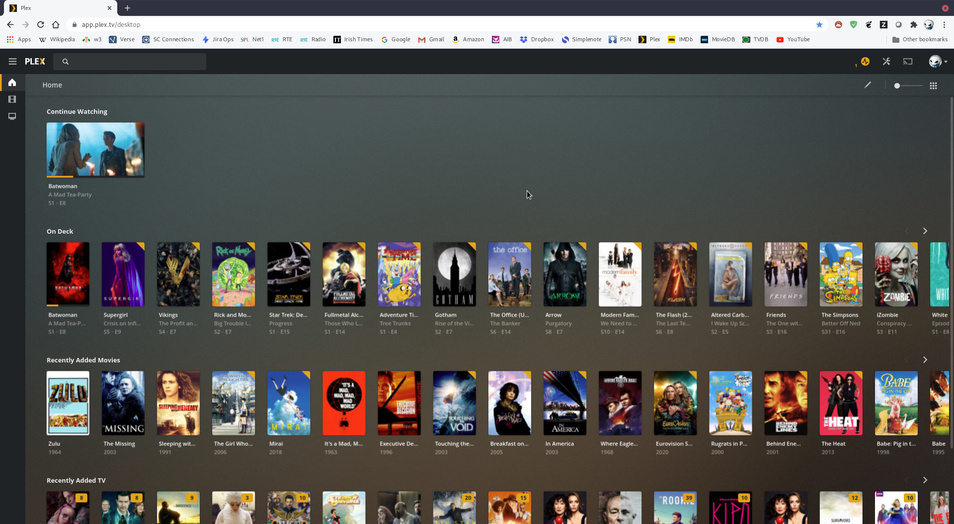The image size is (954, 524).
Task: Show next Recently Added TV items
Action: pyautogui.click(x=925, y=480)
